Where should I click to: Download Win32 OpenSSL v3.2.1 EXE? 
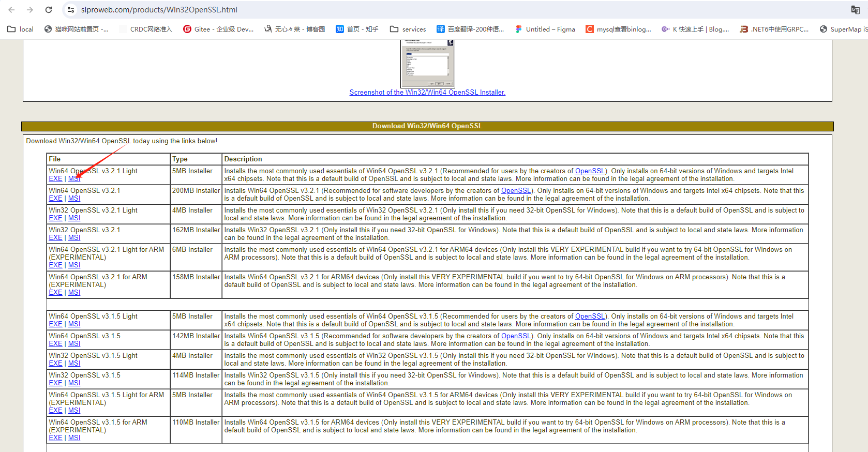pyautogui.click(x=55, y=238)
